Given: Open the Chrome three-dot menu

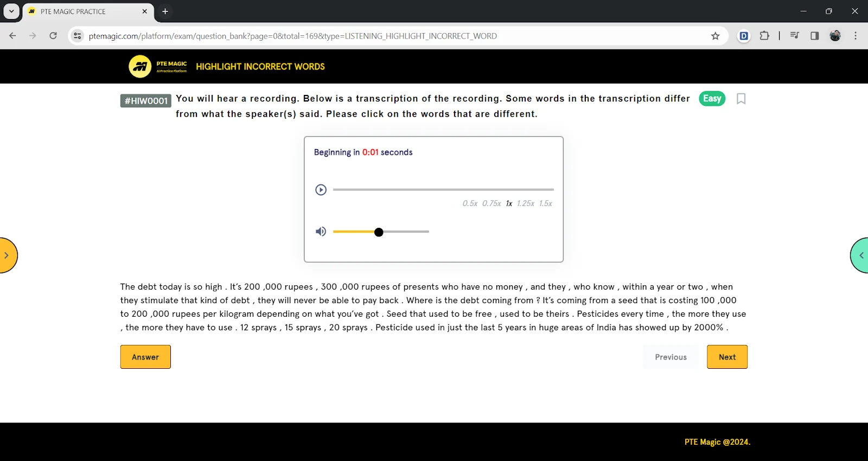Looking at the screenshot, I should [856, 36].
